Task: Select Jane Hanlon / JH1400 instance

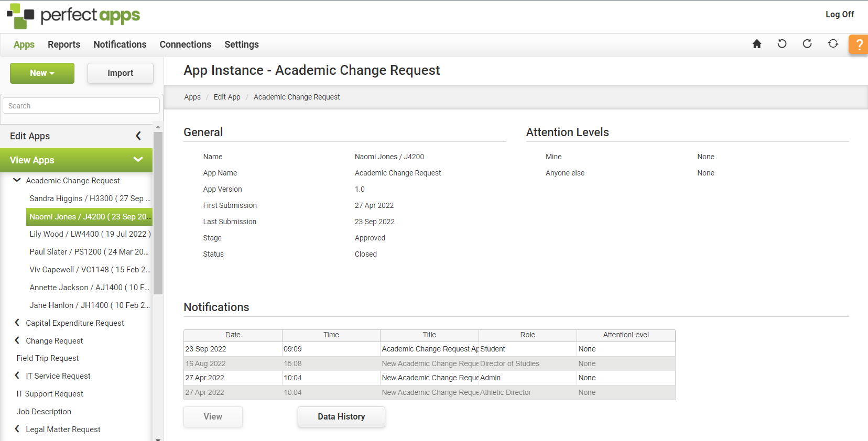Action: [x=90, y=305]
